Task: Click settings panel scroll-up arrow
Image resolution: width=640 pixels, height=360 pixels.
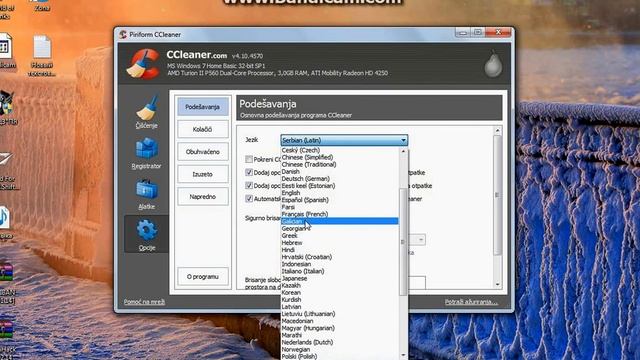Action: click(x=497, y=131)
